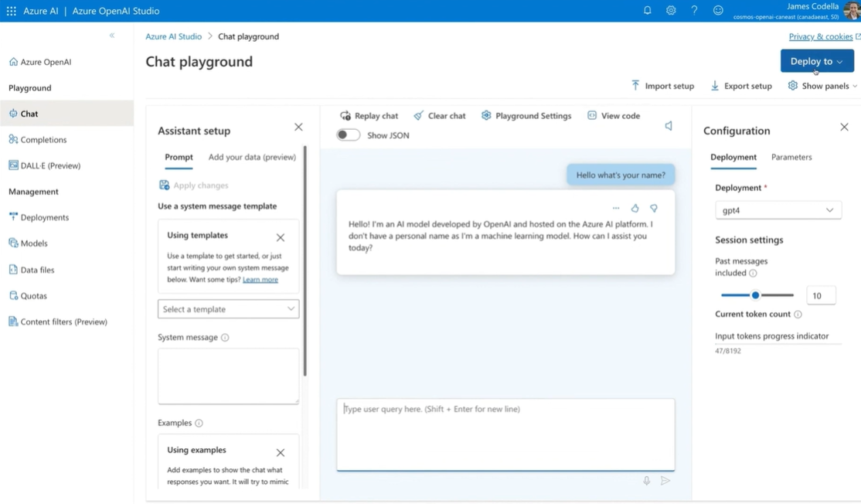Open Playground Settings
861x504 pixels.
526,116
